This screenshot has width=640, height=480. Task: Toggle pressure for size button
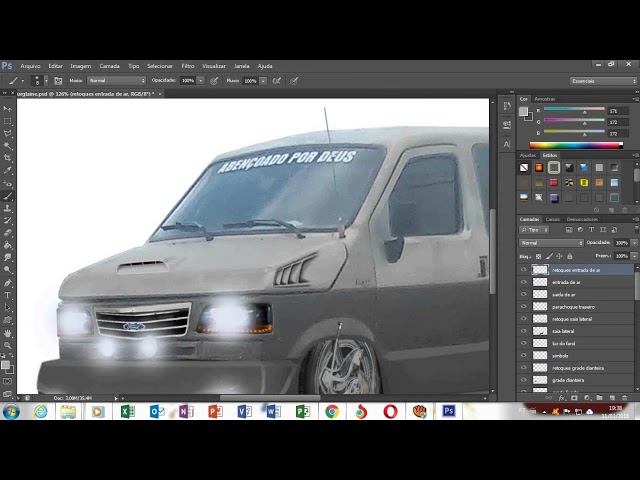[294, 81]
